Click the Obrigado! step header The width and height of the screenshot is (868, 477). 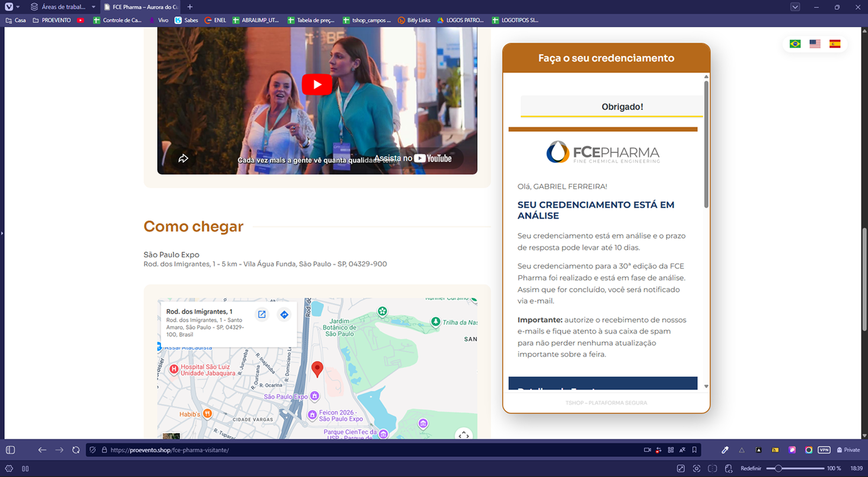(x=611, y=107)
